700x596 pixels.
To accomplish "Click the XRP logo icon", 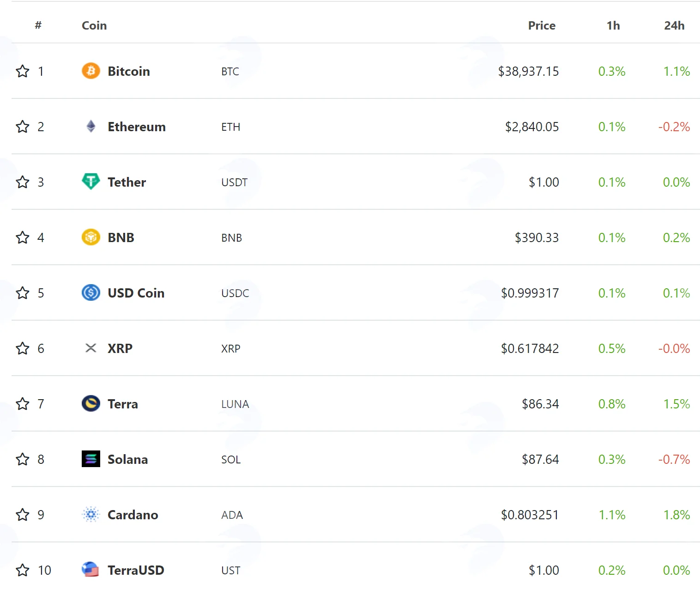I will click(x=91, y=348).
